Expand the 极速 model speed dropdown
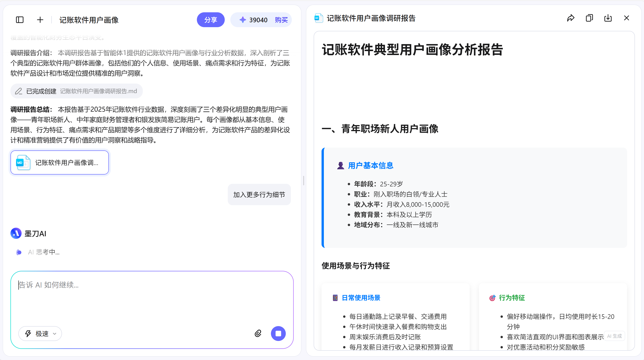Image resolution: width=644 pixels, height=360 pixels. pyautogui.click(x=40, y=334)
